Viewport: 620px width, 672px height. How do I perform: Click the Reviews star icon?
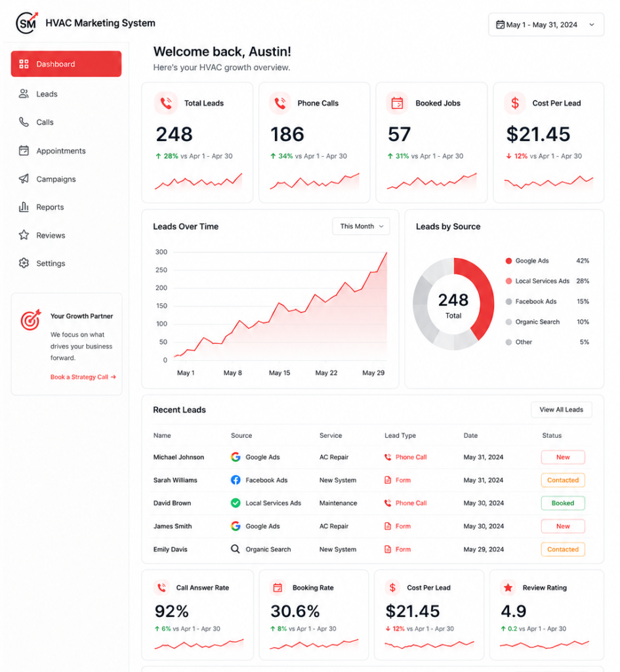tap(24, 235)
